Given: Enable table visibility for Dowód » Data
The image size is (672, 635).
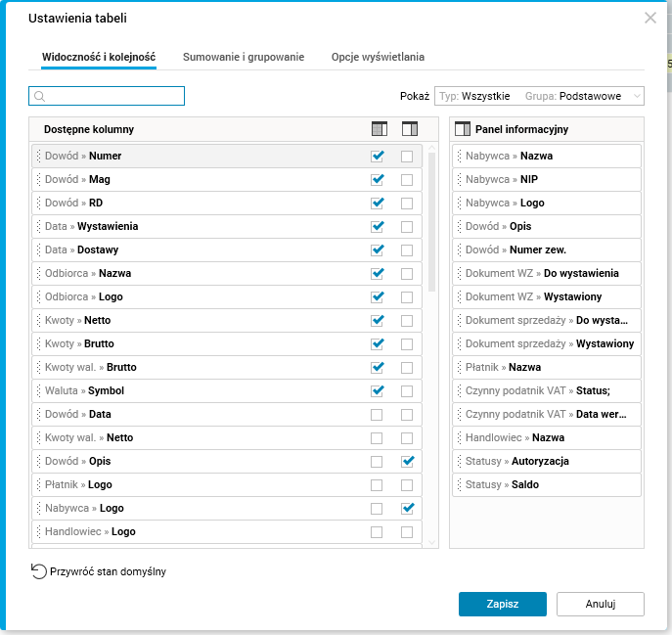Looking at the screenshot, I should 378,414.
